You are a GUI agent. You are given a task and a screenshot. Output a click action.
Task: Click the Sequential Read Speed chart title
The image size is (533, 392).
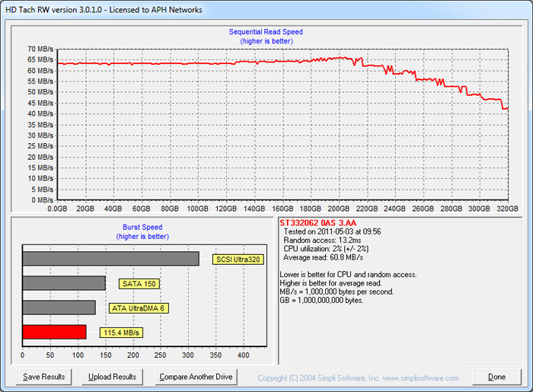[x=266, y=32]
